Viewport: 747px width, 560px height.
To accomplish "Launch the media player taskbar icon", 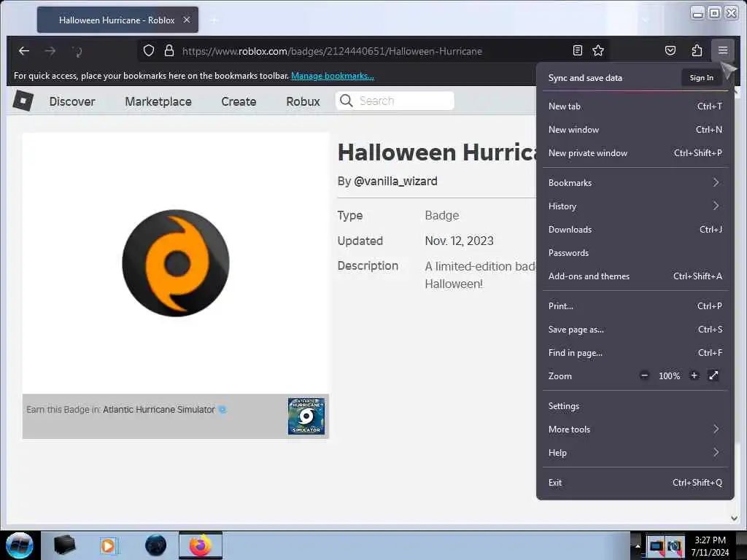I will 109,545.
